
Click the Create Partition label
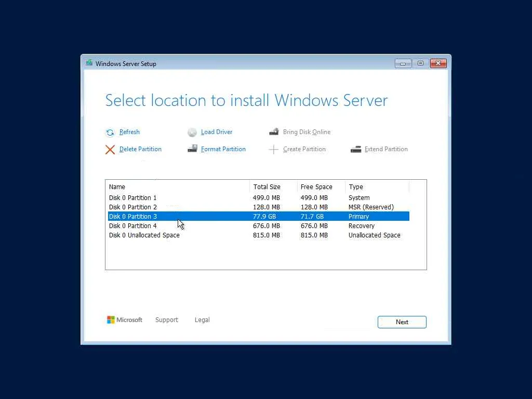pos(304,149)
